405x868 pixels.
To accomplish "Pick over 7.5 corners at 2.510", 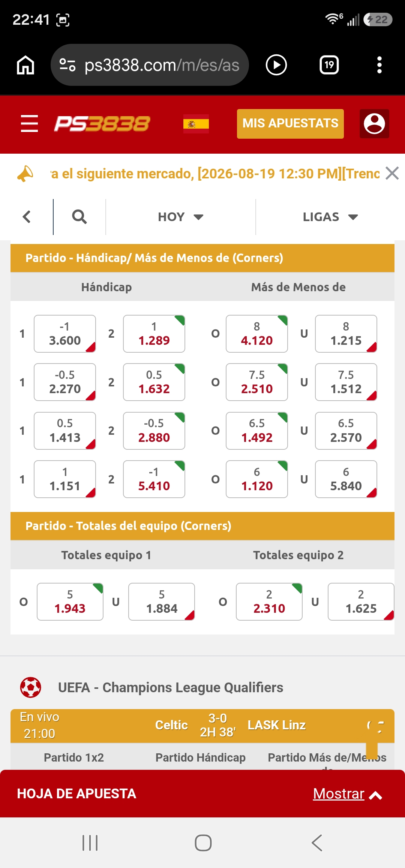I will coord(257,382).
